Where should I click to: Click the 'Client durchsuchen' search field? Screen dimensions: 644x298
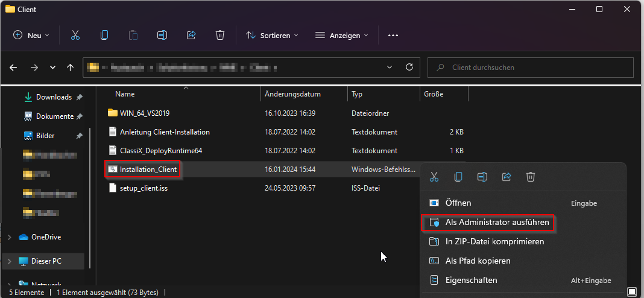531,68
